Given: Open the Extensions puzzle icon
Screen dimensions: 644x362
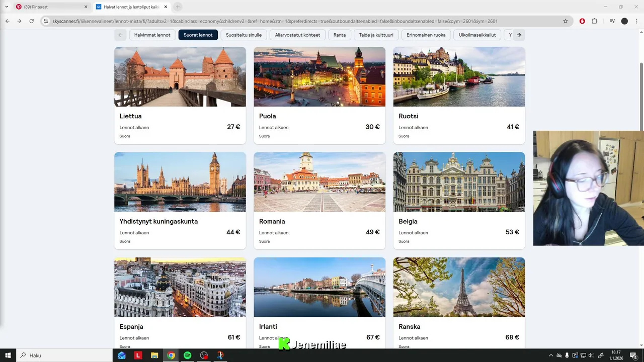Looking at the screenshot, I should point(594,21).
